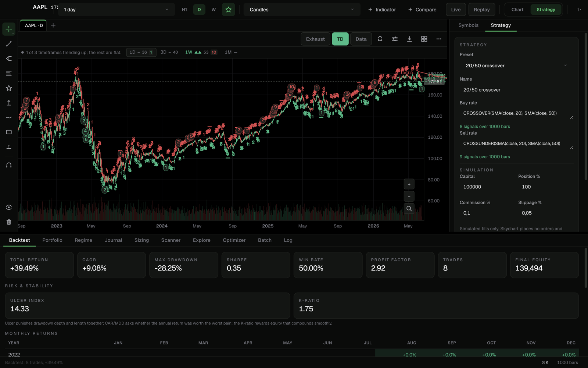Image resolution: width=588 pixels, height=368 pixels.
Task: Open the Strategy side panel tab
Action: tap(501, 25)
